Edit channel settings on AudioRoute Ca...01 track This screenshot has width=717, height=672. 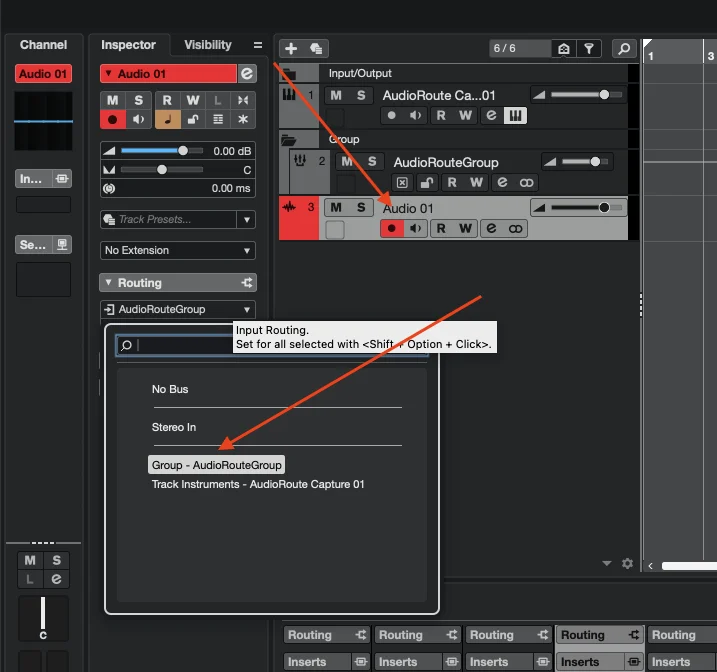[491, 115]
